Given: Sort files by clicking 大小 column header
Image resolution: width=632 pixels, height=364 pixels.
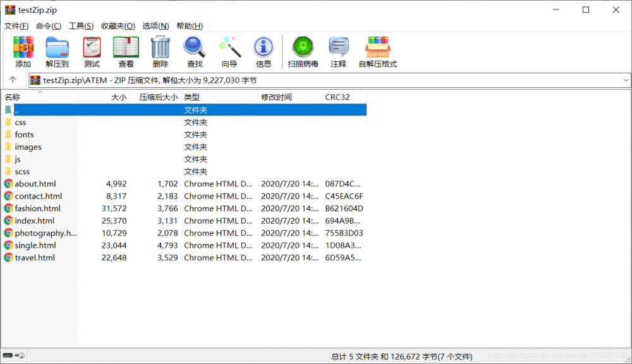Looking at the screenshot, I should tap(117, 97).
